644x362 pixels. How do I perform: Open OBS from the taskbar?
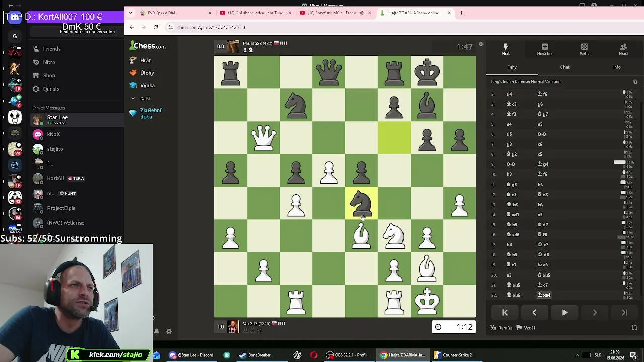348,355
